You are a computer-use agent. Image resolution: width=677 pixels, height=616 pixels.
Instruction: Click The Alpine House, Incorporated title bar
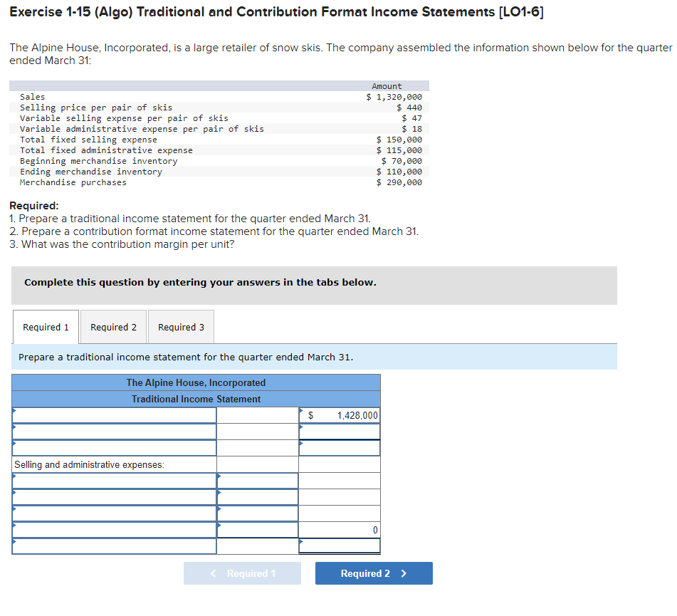[196, 382]
